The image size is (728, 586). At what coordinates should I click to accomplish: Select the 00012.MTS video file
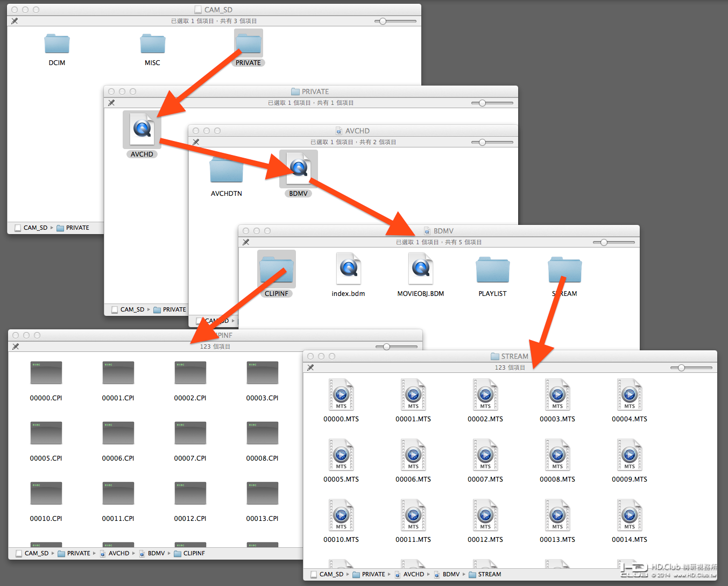point(485,515)
